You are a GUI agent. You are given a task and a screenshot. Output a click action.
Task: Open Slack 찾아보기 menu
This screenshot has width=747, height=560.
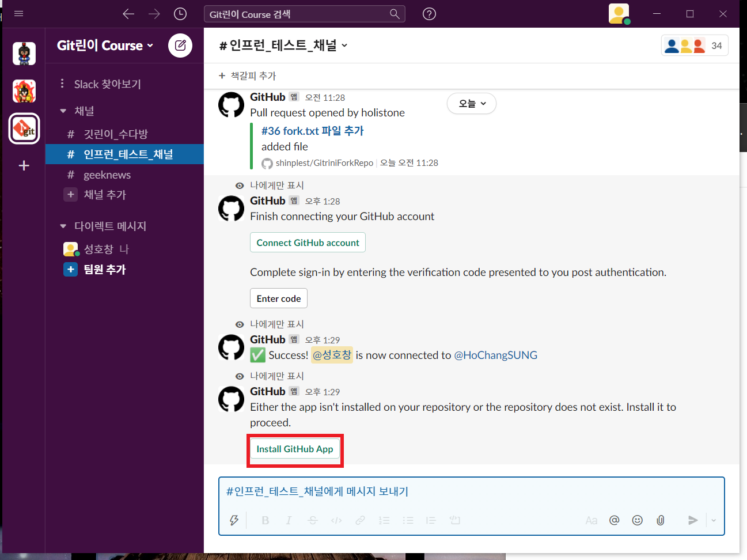pos(101,84)
